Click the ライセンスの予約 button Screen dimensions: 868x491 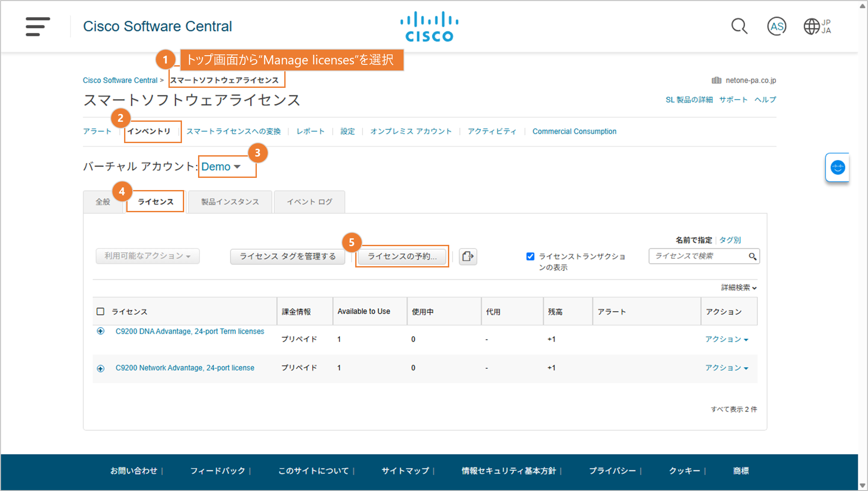coord(402,256)
